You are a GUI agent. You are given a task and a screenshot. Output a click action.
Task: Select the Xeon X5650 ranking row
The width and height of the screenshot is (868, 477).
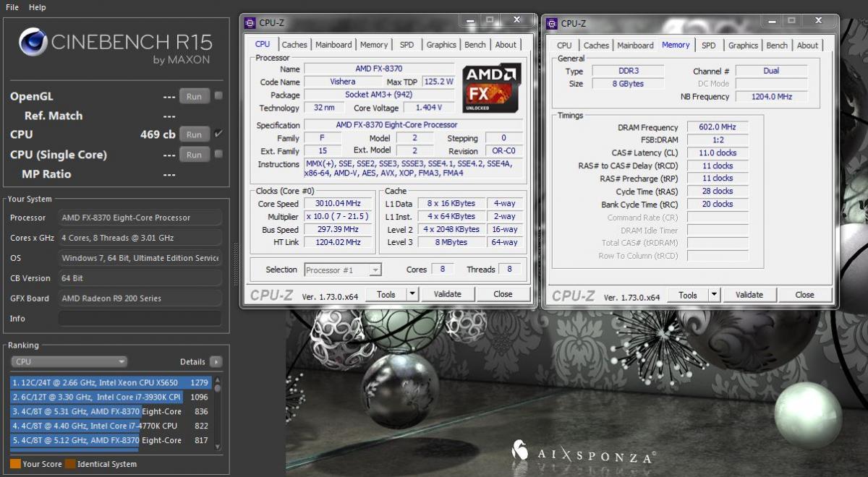(111, 382)
